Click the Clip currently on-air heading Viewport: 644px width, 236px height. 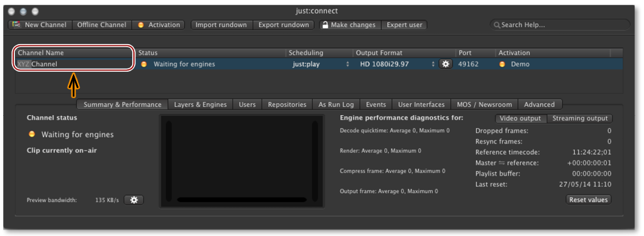pos(62,150)
